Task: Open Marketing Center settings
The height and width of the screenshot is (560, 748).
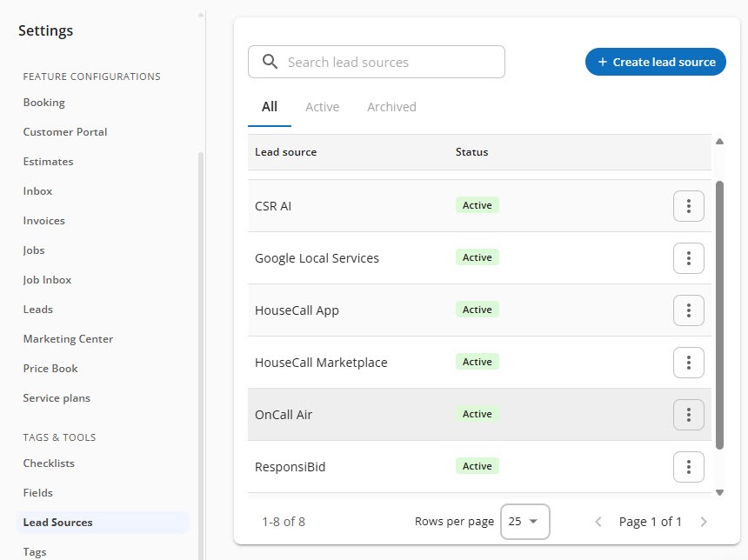Action: click(x=68, y=339)
